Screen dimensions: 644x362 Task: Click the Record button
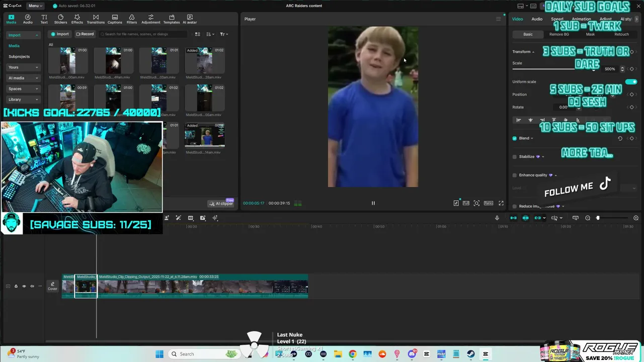pyautogui.click(x=85, y=34)
